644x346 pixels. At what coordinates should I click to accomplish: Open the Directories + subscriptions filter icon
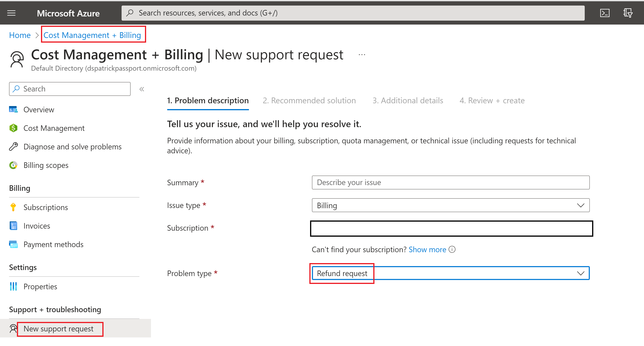pos(628,13)
